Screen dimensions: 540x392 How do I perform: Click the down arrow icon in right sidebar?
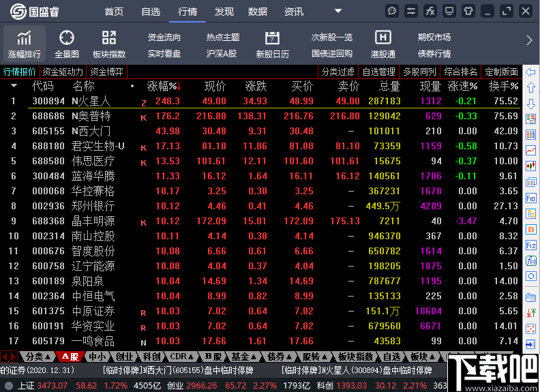(530, 104)
